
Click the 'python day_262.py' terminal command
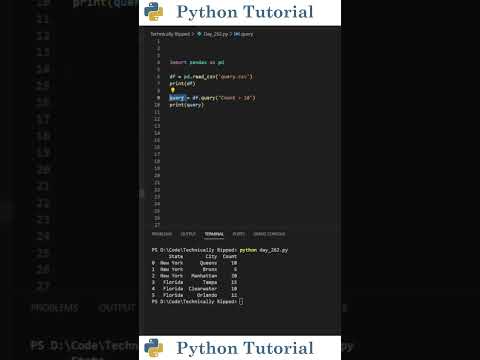264,250
